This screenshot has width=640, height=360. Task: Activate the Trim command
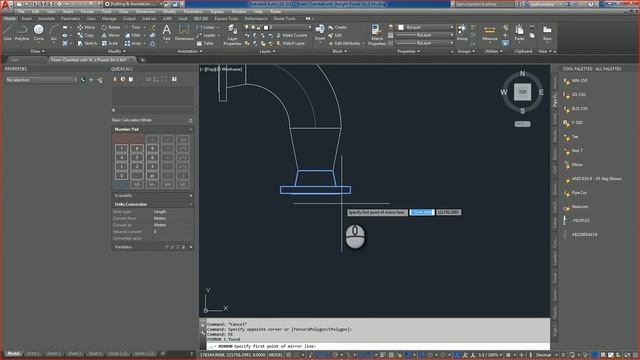pyautogui.click(x=133, y=27)
